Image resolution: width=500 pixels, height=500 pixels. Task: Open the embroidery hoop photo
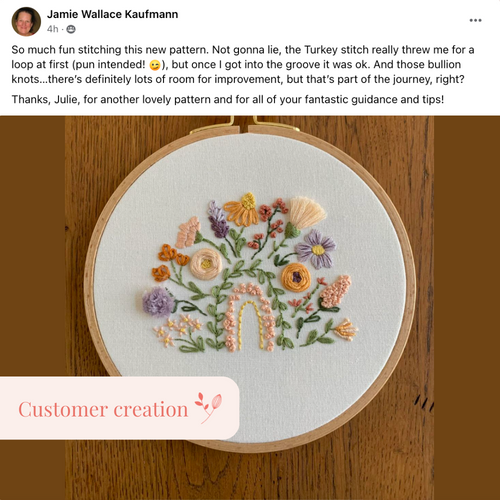click(x=250, y=307)
